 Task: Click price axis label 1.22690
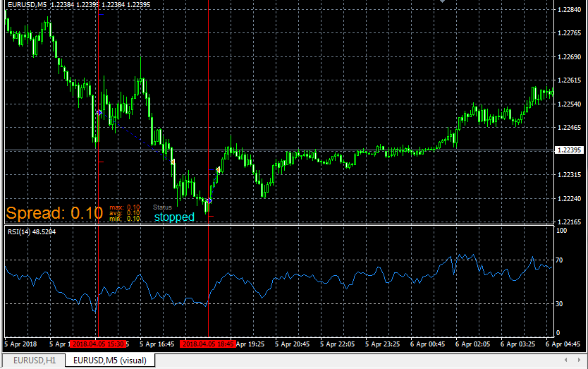tap(569, 57)
